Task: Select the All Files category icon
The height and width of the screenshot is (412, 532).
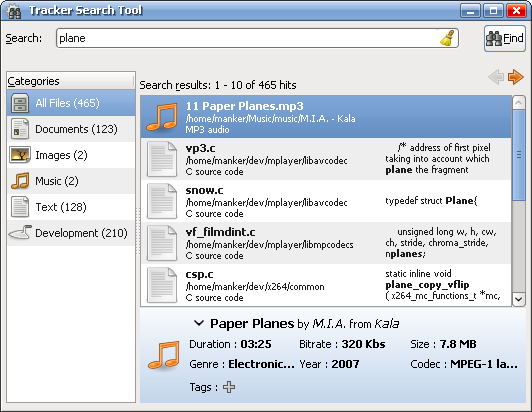Action: click(20, 103)
